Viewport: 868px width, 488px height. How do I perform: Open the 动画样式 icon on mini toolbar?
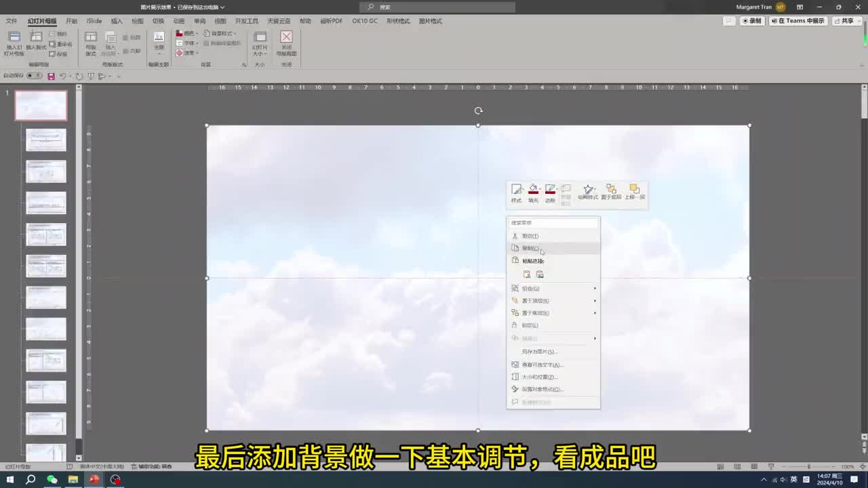pos(588,190)
